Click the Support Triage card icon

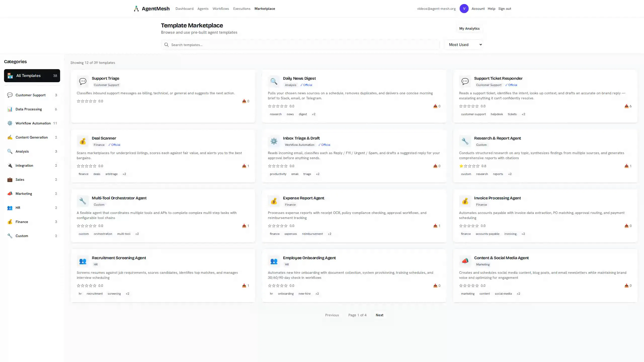83,81
